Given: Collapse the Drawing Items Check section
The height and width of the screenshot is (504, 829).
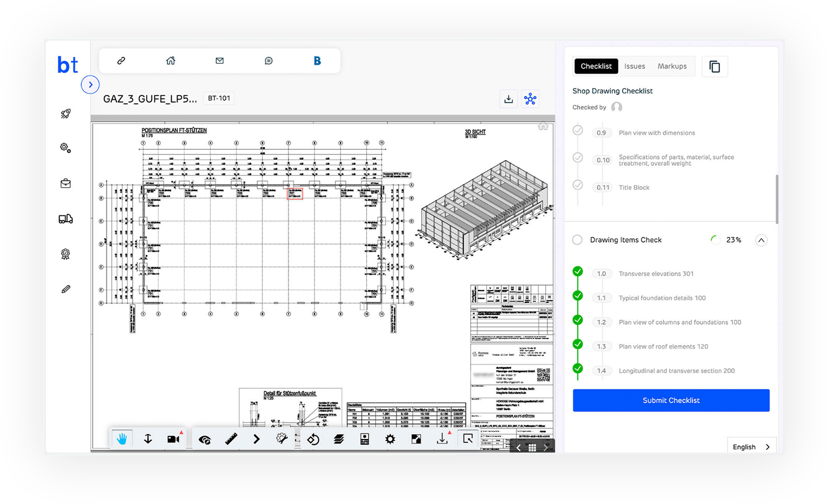Looking at the screenshot, I should tap(761, 240).
